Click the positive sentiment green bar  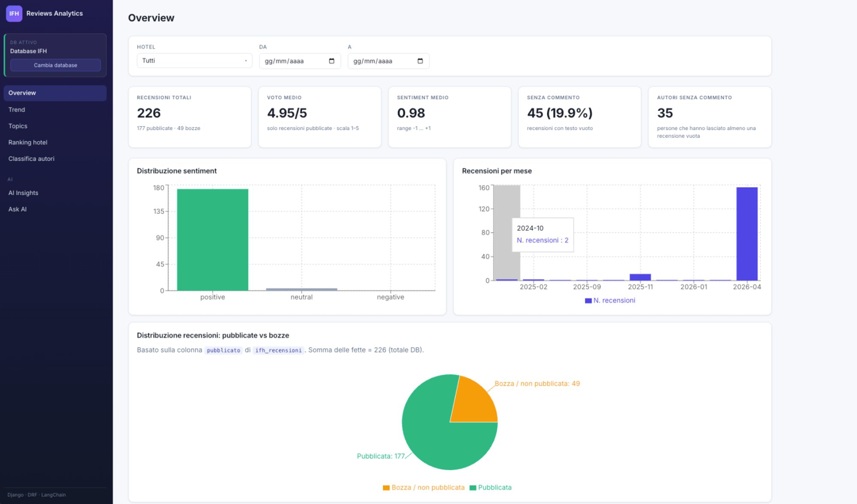[213, 240]
